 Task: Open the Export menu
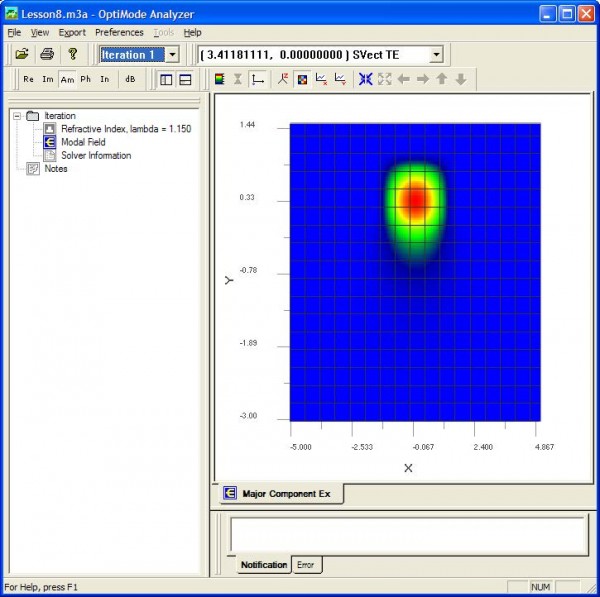(x=72, y=33)
